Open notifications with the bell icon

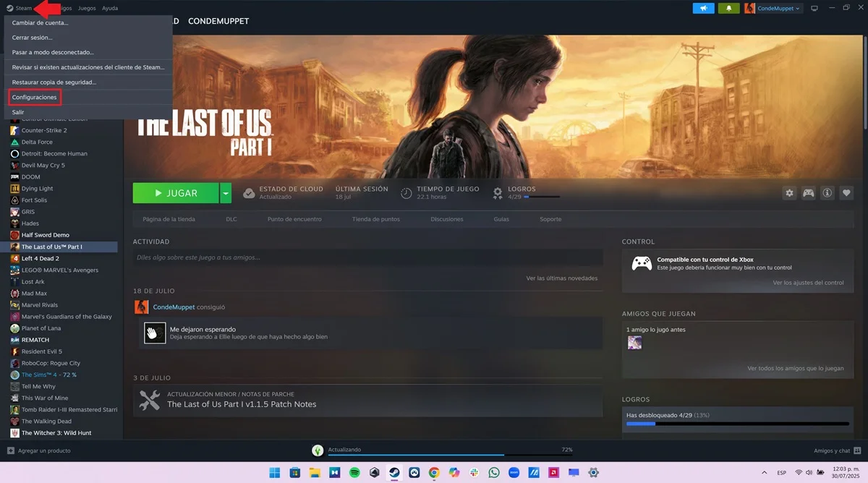[728, 7]
